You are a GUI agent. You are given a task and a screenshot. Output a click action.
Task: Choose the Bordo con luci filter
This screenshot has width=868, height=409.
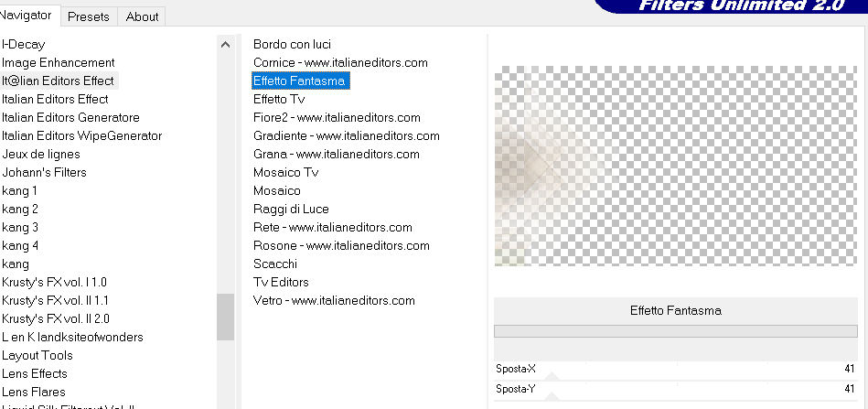292,44
